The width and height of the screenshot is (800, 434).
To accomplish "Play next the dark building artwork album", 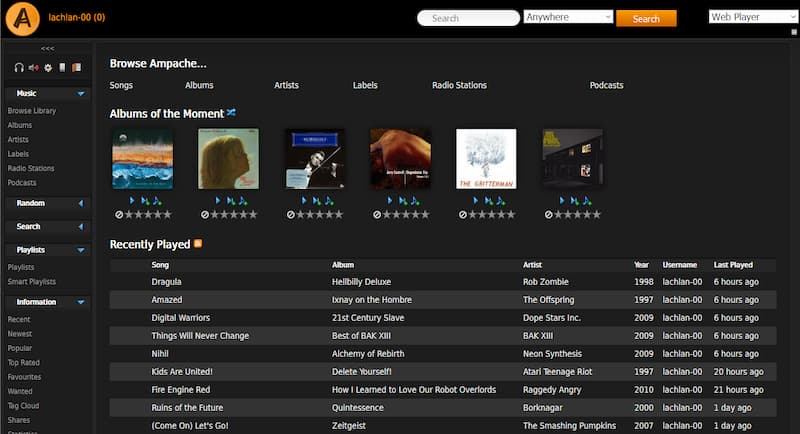I will 575,200.
